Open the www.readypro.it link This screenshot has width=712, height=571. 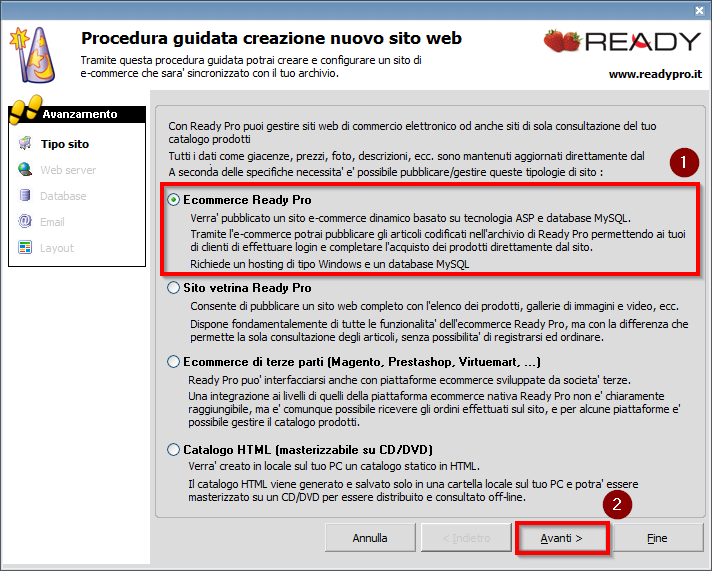(655, 74)
